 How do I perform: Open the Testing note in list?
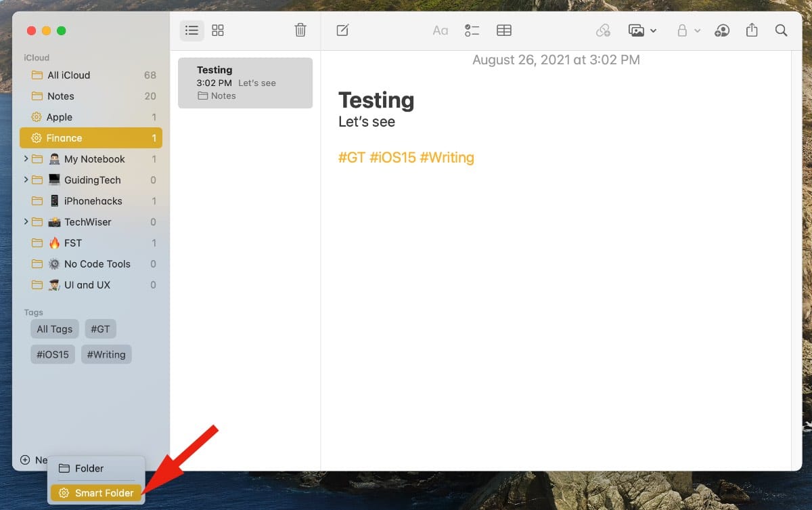coord(245,83)
